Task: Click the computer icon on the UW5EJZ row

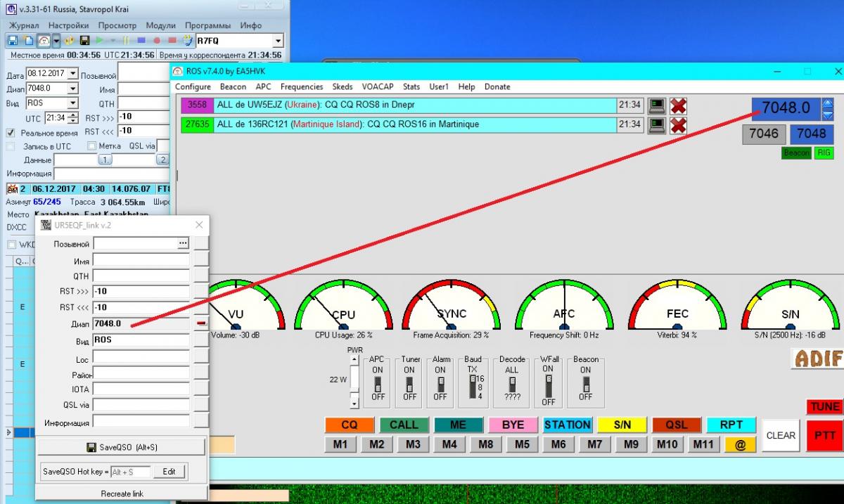Action: (x=656, y=105)
